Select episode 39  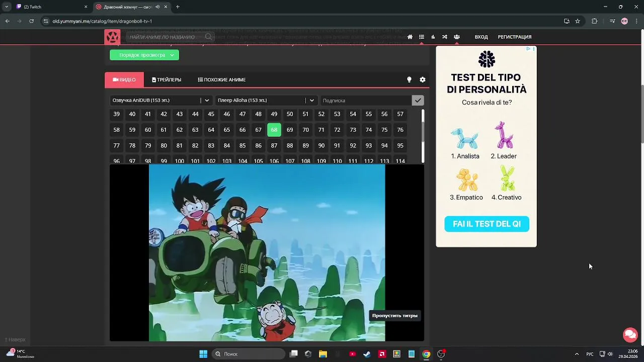point(116,114)
